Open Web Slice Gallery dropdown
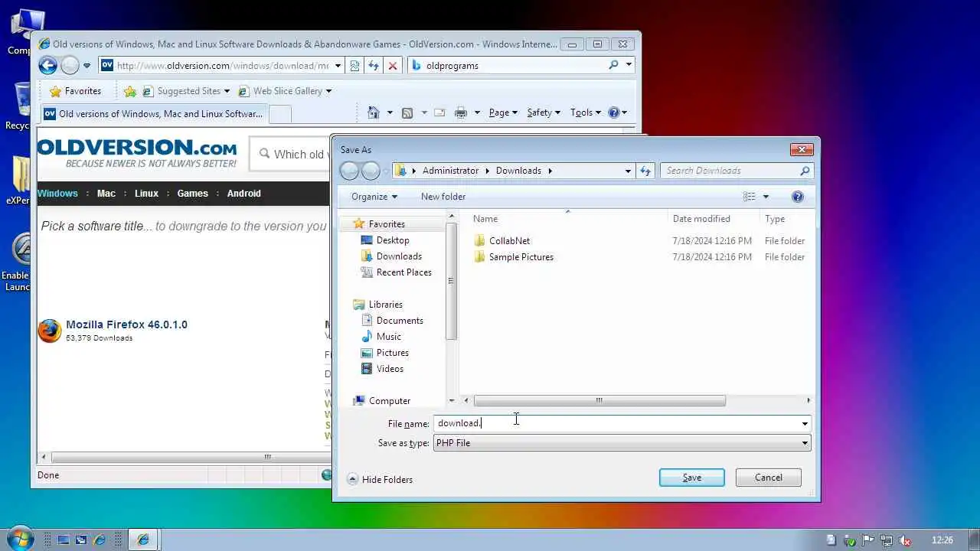 coord(285,91)
